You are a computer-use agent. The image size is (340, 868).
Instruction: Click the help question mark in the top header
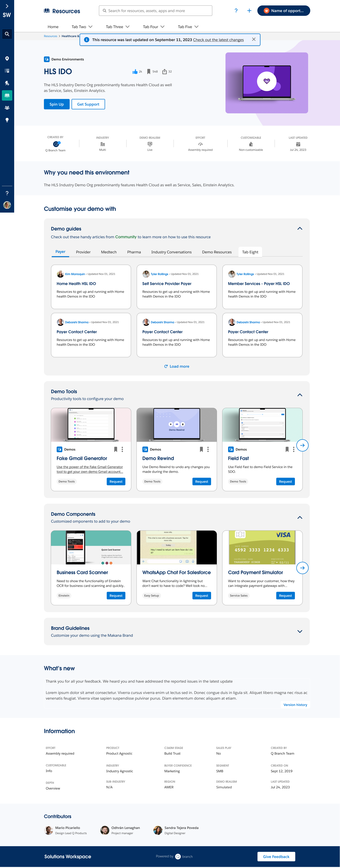click(x=236, y=11)
